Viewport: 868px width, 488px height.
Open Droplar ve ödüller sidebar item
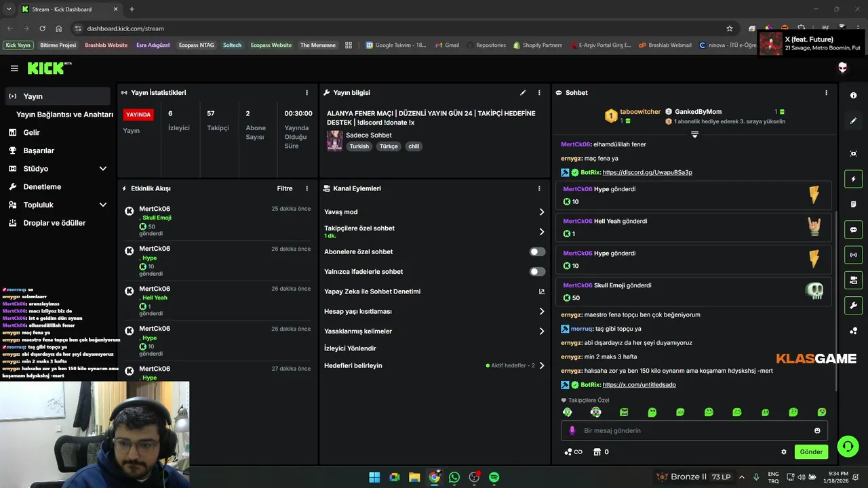(x=58, y=223)
